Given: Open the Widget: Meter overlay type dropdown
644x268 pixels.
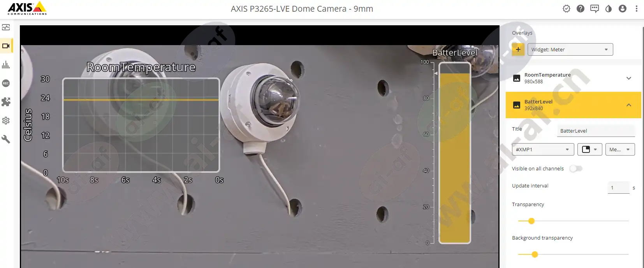Looking at the screenshot, I should (570, 49).
